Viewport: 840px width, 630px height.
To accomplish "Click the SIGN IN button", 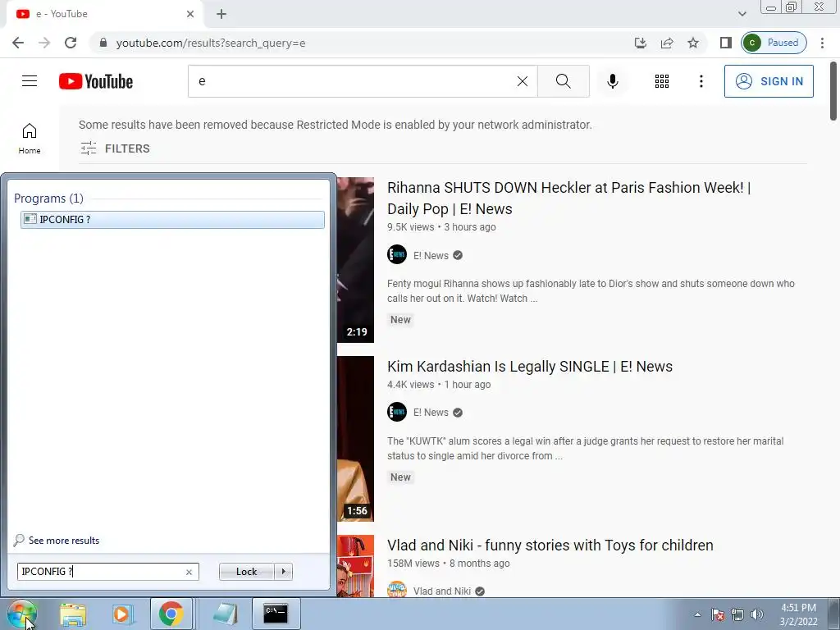I will (x=769, y=81).
